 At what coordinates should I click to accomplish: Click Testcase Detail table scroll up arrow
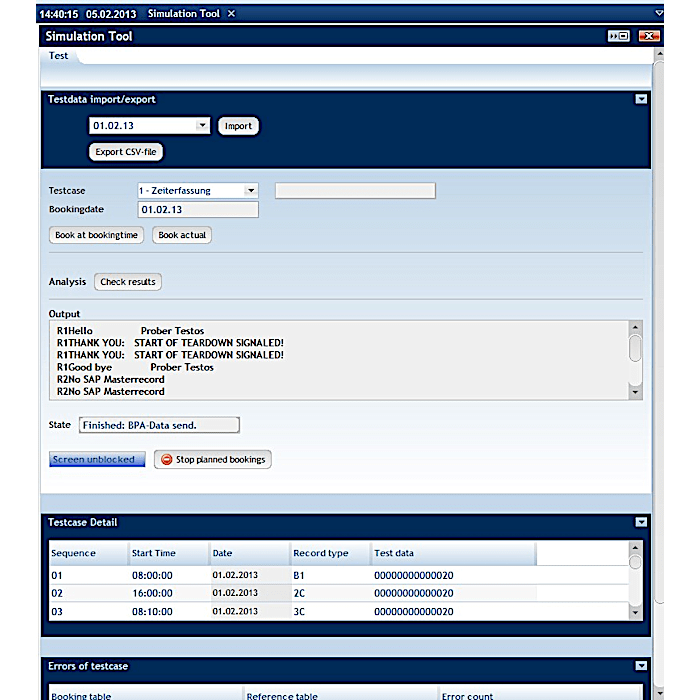pyautogui.click(x=635, y=547)
